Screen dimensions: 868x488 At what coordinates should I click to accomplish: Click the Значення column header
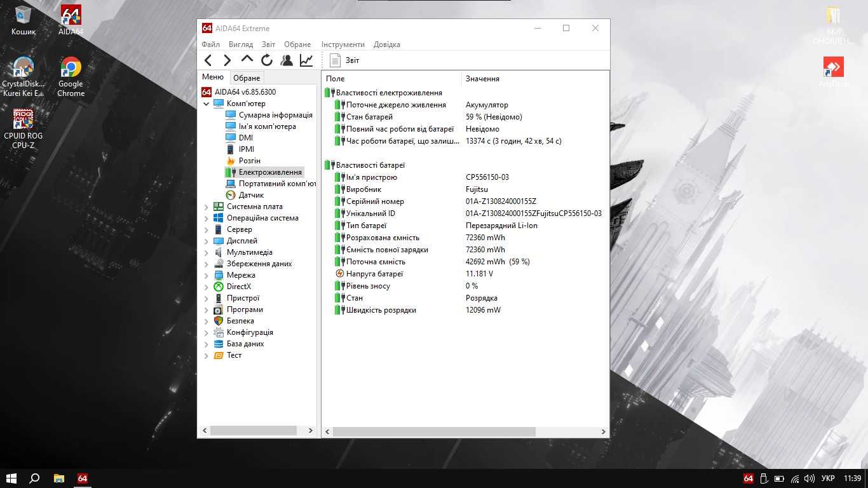pyautogui.click(x=534, y=79)
